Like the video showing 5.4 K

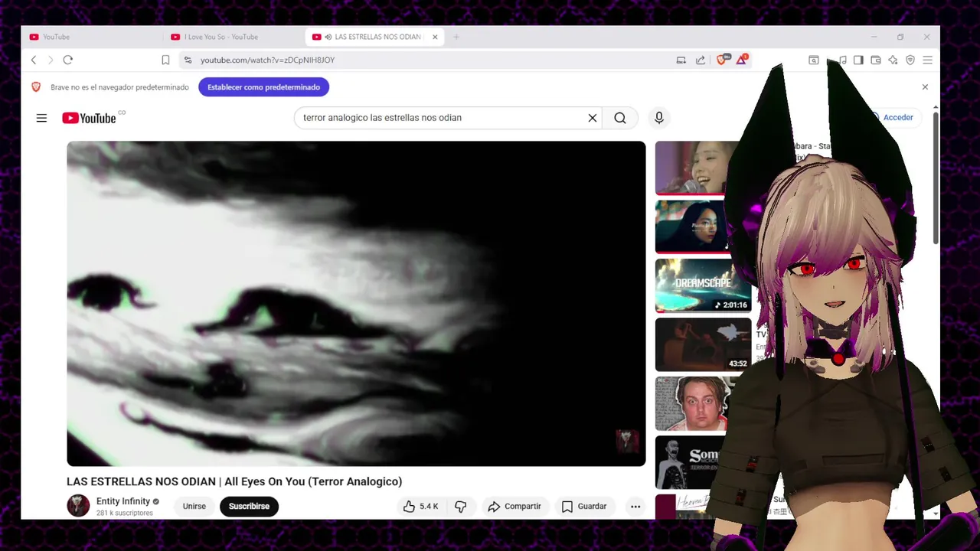[x=420, y=506]
